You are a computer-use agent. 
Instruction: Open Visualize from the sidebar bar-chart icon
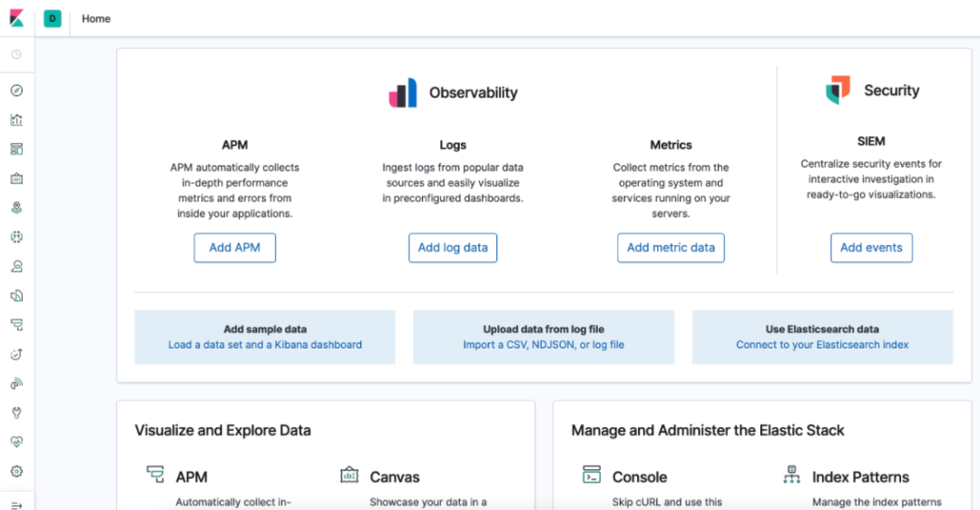click(x=16, y=120)
